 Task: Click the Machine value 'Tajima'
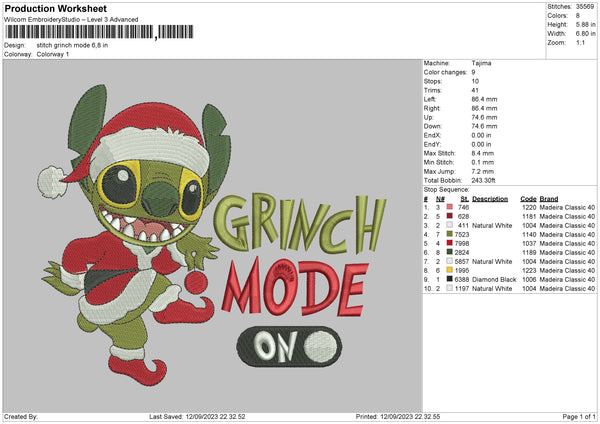[481, 63]
